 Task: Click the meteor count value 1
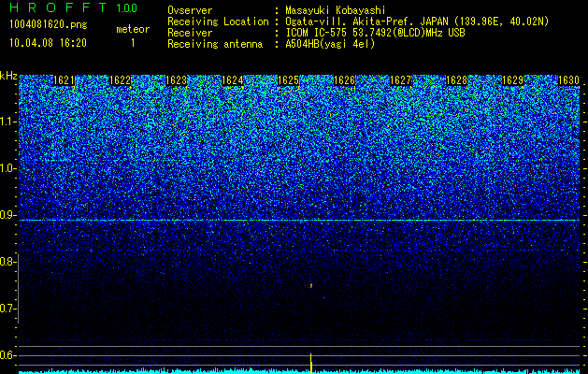tap(133, 43)
